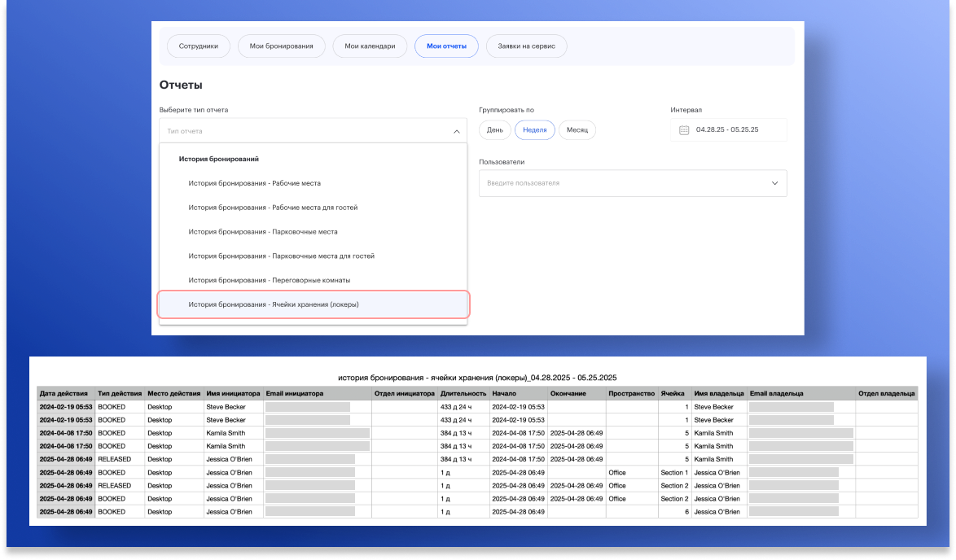Click the Email владельца column header
Viewport: 956px width, 560px height.
801,394
